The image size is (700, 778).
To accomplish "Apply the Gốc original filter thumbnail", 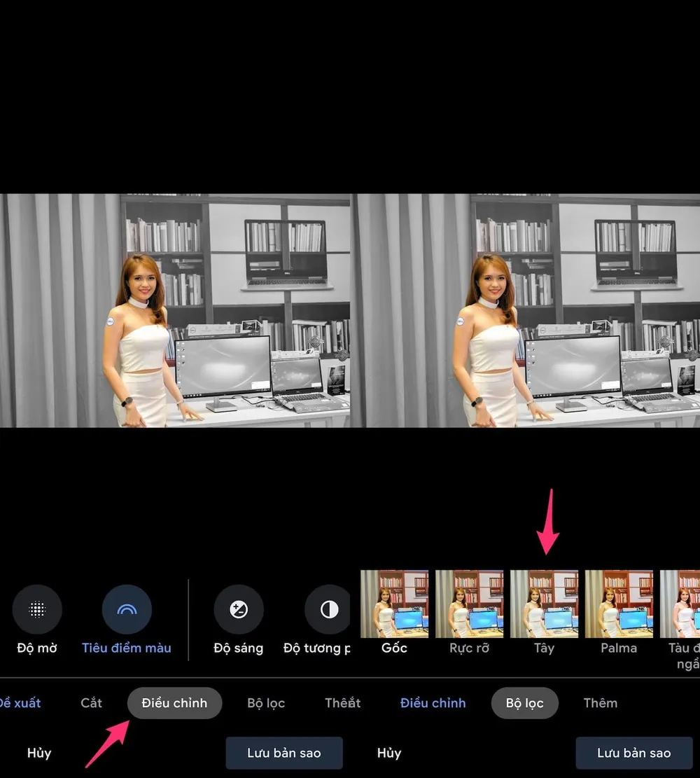I will (x=394, y=604).
